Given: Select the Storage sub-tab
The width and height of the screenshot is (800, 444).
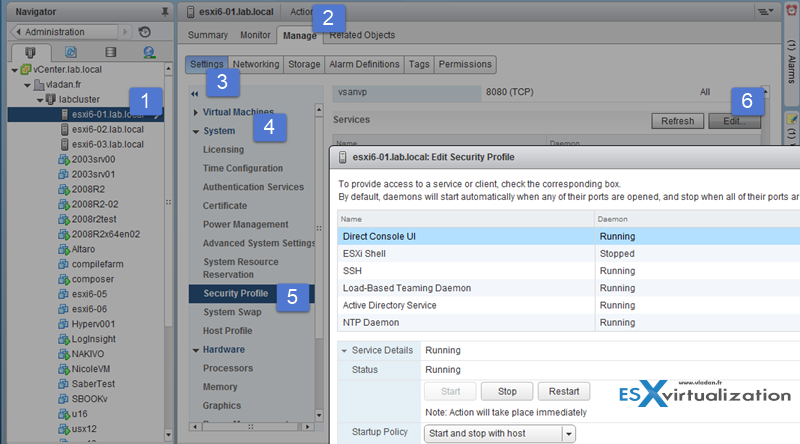Looking at the screenshot, I should click(304, 64).
